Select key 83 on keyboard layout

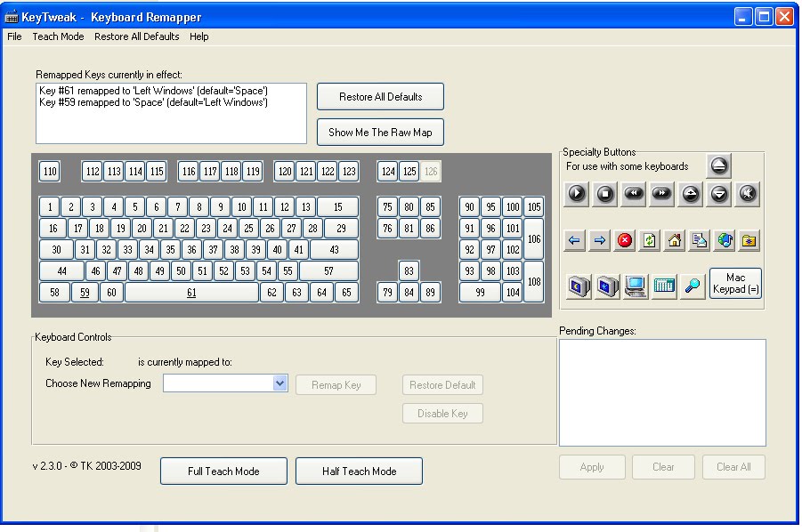409,270
